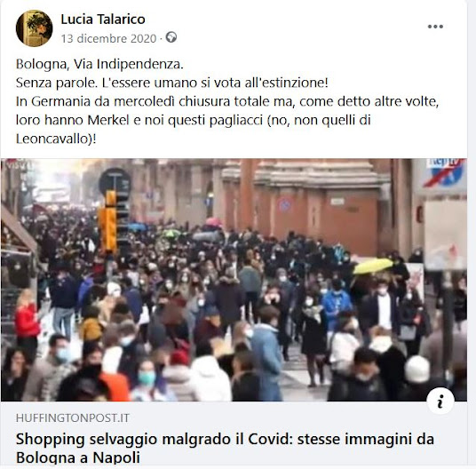Open the crowded street preview image
The height and width of the screenshot is (469, 476).
(234, 280)
